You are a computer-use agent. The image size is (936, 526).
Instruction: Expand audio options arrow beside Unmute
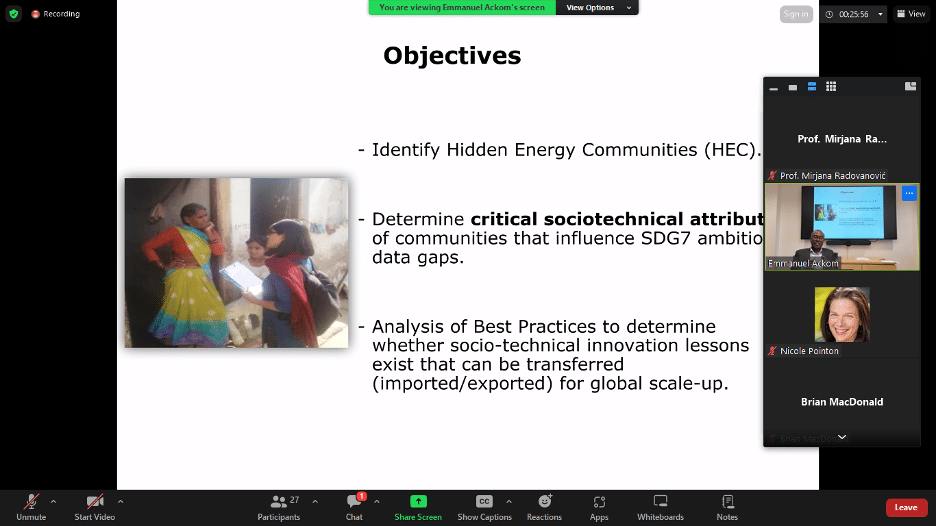point(53,501)
